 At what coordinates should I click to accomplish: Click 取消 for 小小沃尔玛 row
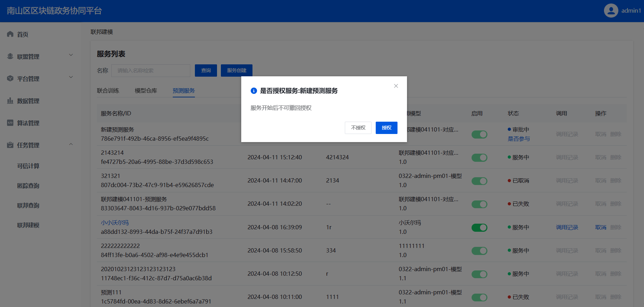click(x=601, y=228)
